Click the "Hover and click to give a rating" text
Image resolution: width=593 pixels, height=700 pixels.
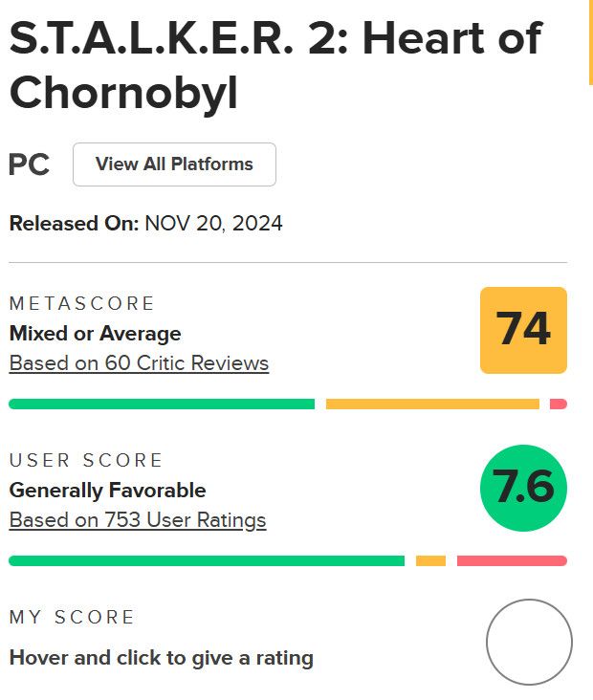point(161,658)
